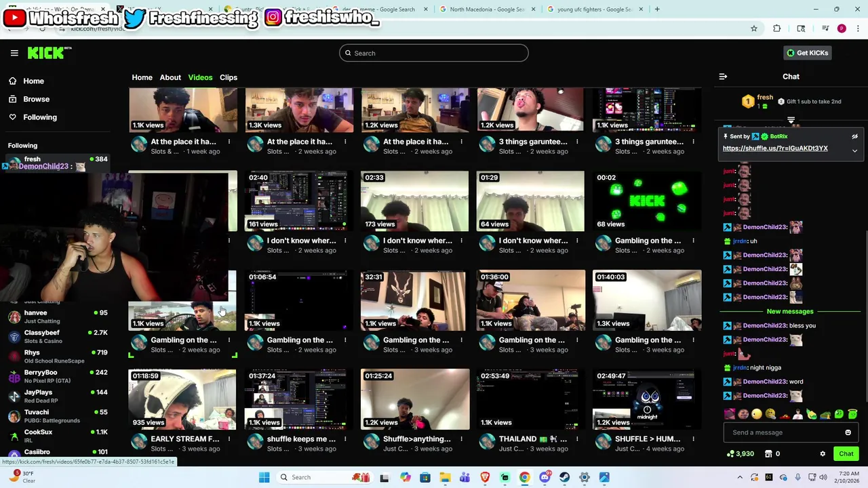
Task: Switch to the About tab
Action: point(170,77)
